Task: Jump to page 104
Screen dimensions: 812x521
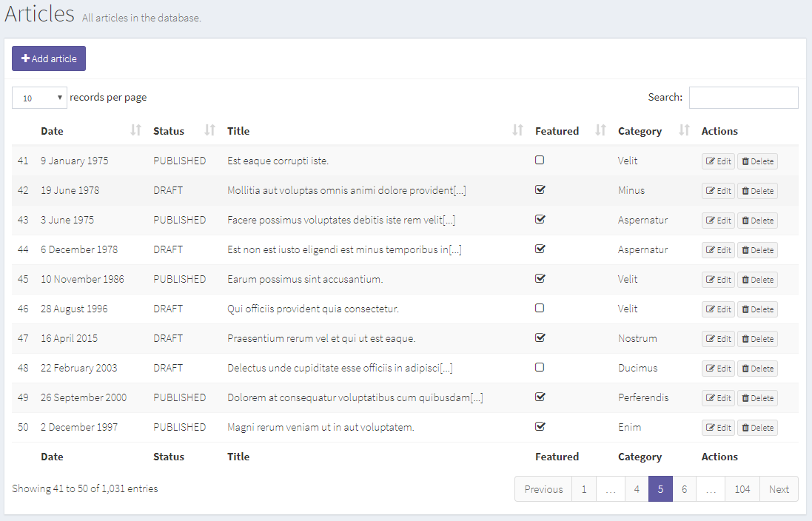Action: 742,488
